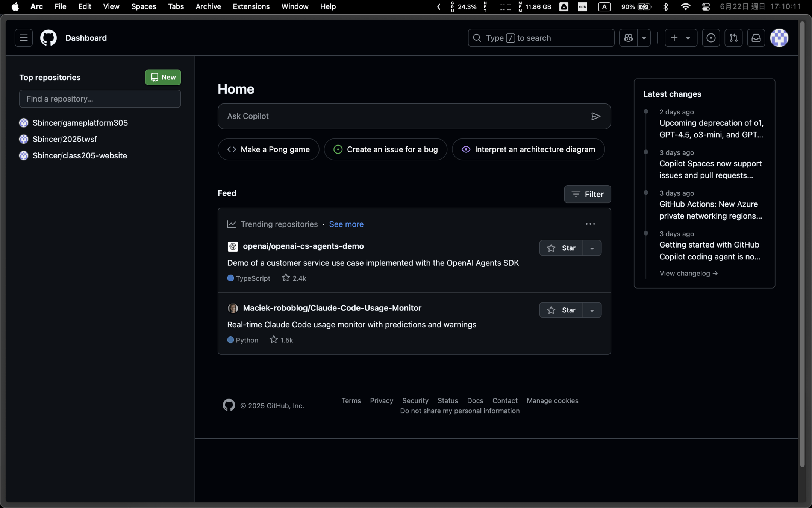Image resolution: width=812 pixels, height=508 pixels.
Task: Open star list dropdown for openai repo
Action: pos(592,248)
